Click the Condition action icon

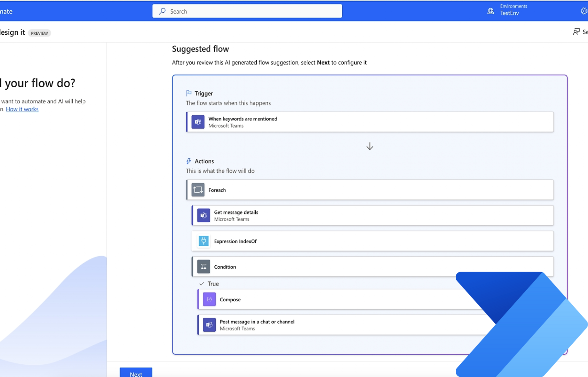pos(203,267)
